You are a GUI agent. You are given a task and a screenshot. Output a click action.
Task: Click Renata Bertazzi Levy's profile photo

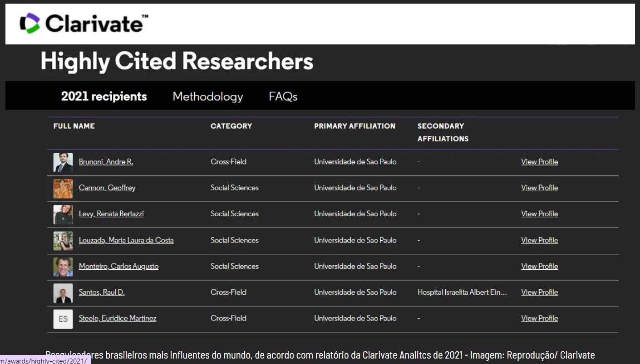click(x=63, y=214)
